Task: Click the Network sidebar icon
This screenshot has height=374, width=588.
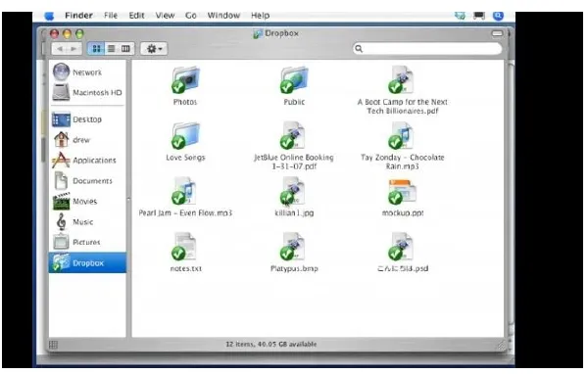Action: coord(61,71)
